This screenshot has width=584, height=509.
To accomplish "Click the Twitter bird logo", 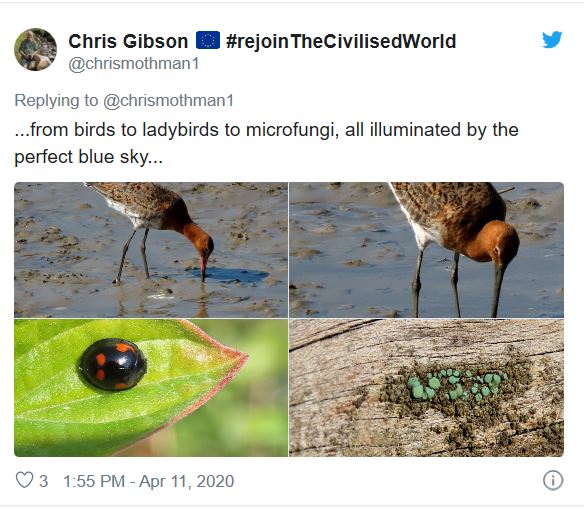I will (552, 39).
